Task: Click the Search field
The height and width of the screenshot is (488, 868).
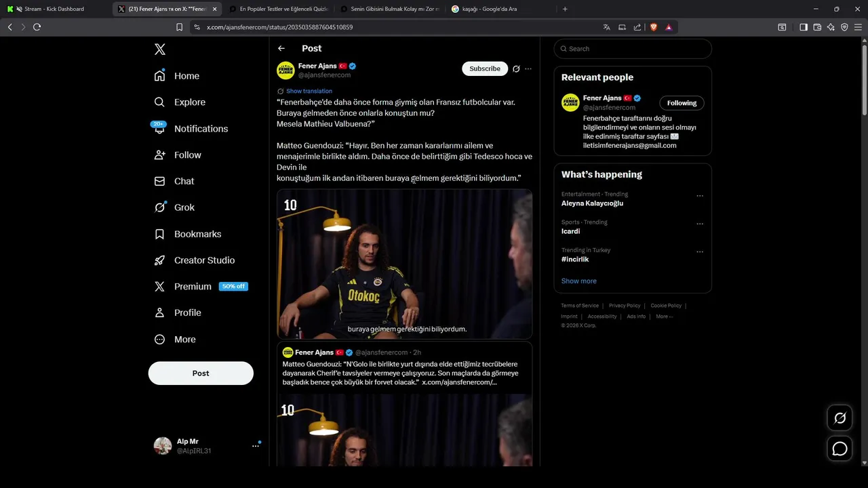Action: (633, 49)
